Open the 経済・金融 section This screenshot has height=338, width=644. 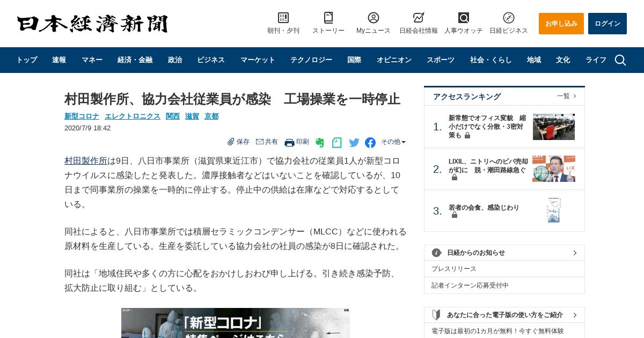click(135, 60)
